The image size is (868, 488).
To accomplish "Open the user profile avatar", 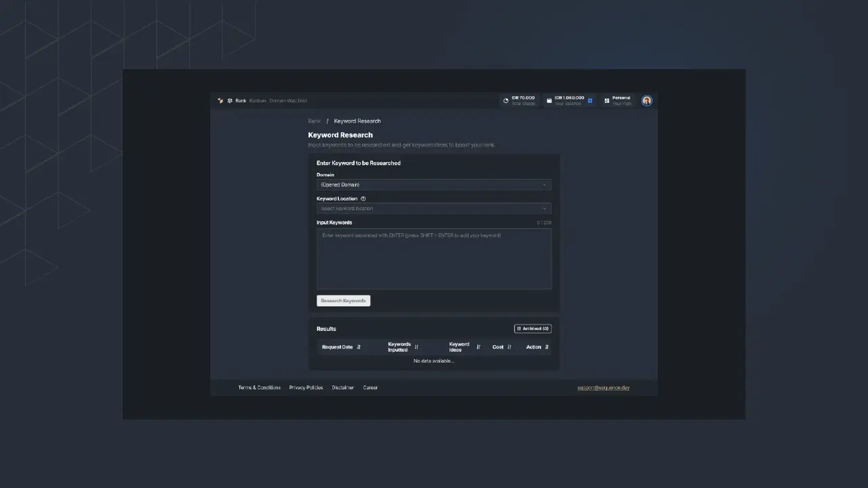I will tap(647, 100).
